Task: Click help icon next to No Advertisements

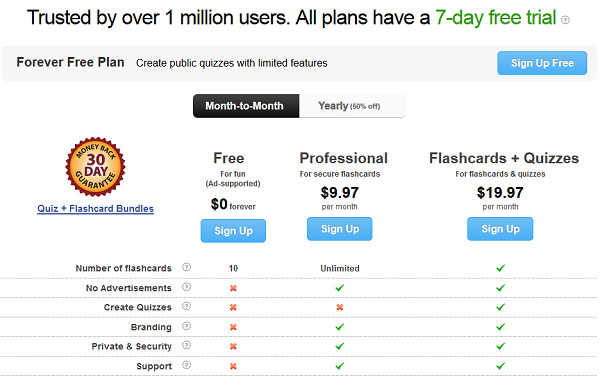Action: pos(186,287)
